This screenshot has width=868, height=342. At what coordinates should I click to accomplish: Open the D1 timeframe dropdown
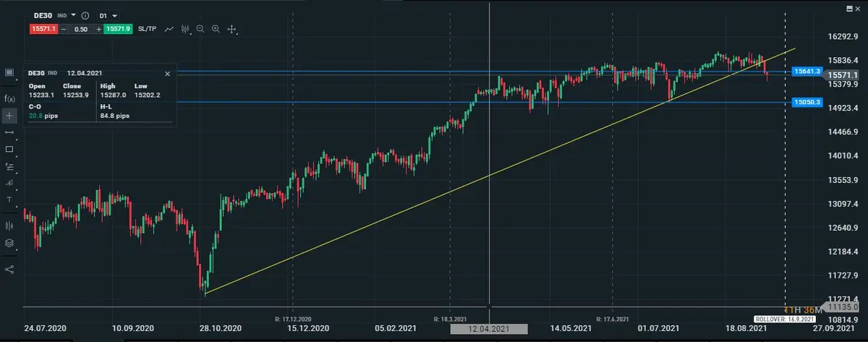(109, 15)
